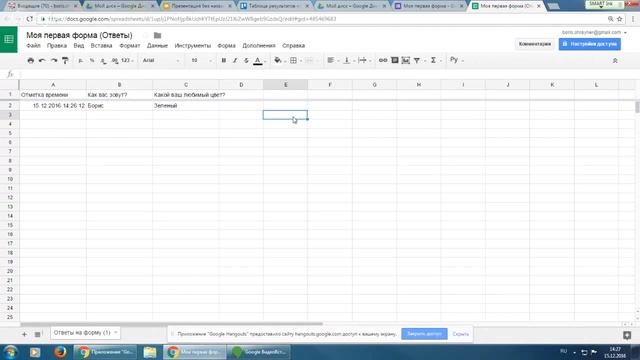Open horizontal align options
The image size is (640, 360).
331,60
